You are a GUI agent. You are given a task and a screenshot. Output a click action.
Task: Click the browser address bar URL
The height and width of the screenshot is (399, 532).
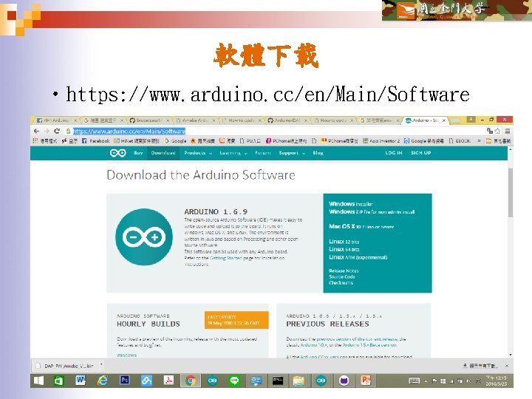(129, 131)
